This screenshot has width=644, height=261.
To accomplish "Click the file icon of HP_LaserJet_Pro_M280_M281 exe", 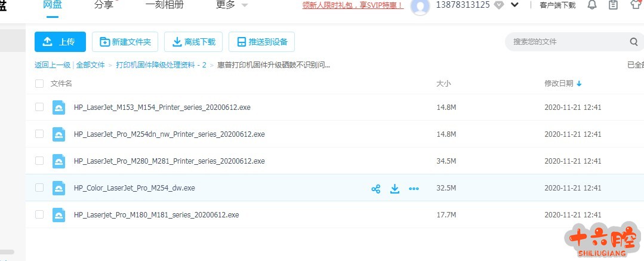I will (58, 161).
